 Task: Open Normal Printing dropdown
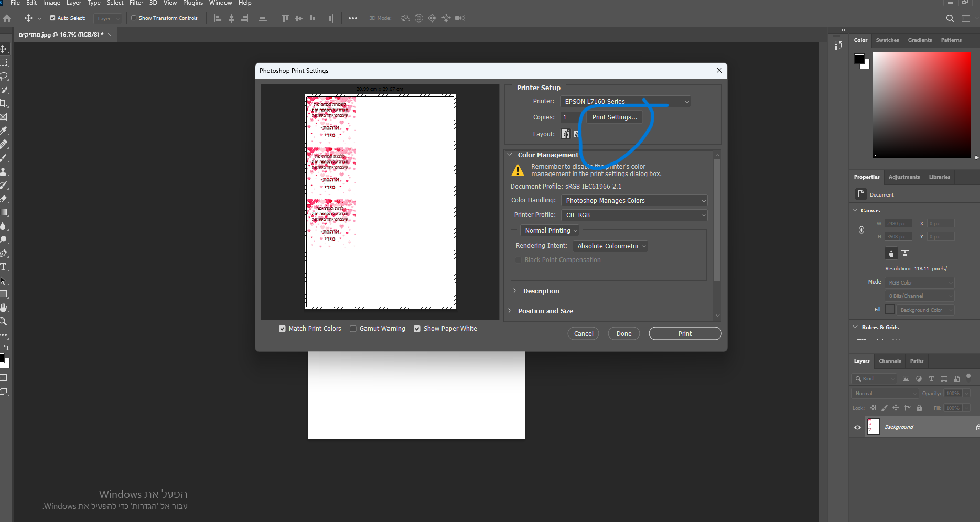pyautogui.click(x=550, y=231)
